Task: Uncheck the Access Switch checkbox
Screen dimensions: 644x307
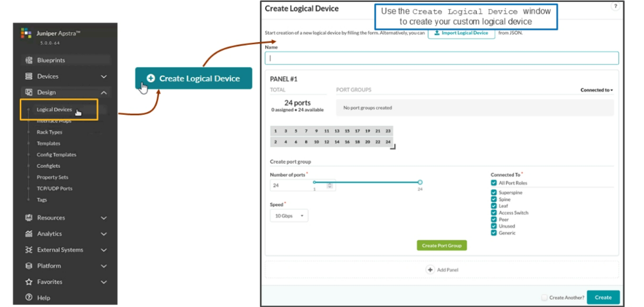Action: tap(493, 213)
